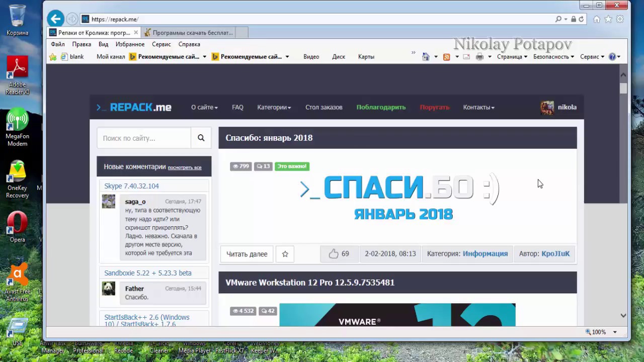This screenshot has height=362, width=644.
Task: Click the saga_o commenter avatar
Action: click(109, 201)
